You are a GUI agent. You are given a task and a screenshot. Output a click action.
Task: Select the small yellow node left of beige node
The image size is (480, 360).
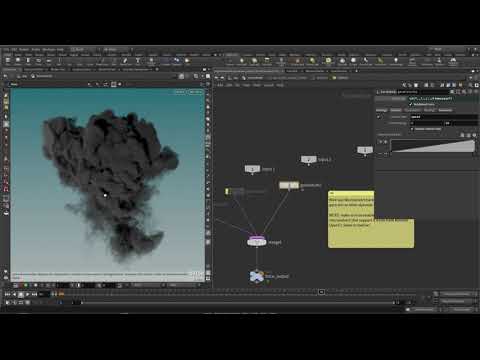click(x=228, y=191)
